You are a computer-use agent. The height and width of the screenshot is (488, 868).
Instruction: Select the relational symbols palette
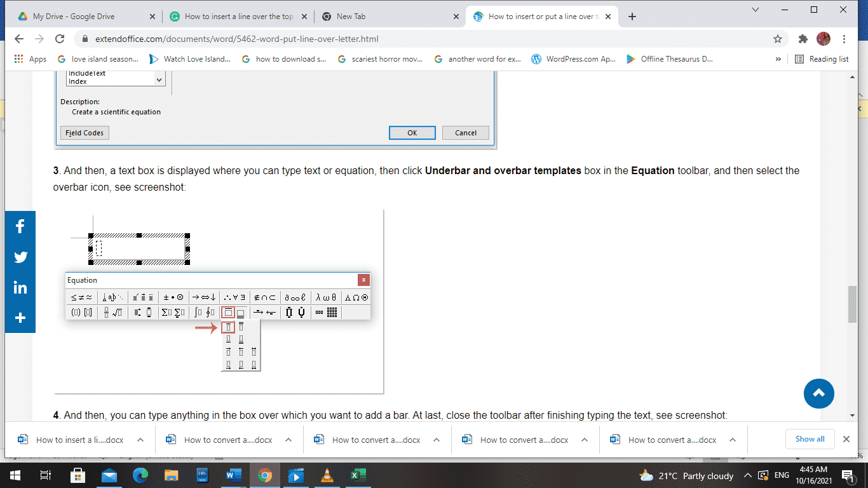coord(81,297)
